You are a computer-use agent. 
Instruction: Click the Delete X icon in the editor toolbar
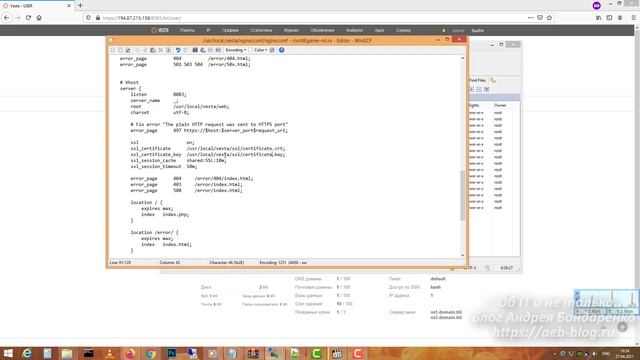pyautogui.click(x=161, y=50)
